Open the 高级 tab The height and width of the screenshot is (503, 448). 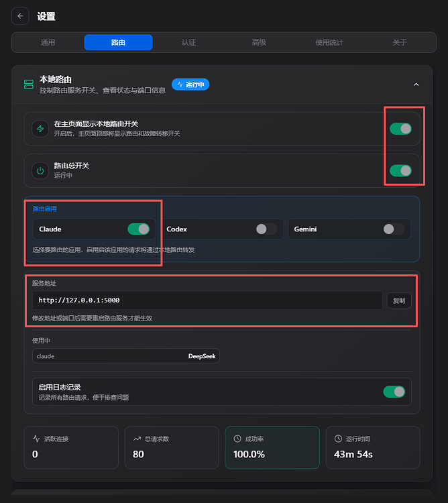pyautogui.click(x=259, y=42)
